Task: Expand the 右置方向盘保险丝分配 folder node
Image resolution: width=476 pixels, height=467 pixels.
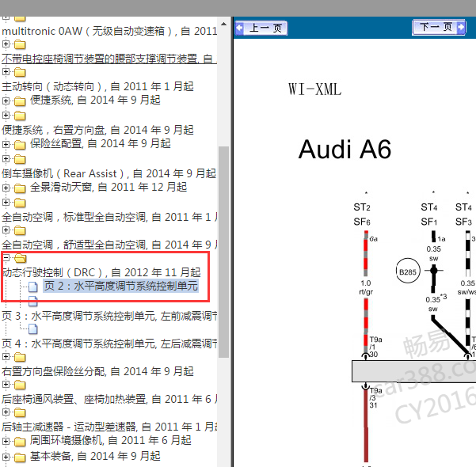Action: pyautogui.click(x=6, y=357)
